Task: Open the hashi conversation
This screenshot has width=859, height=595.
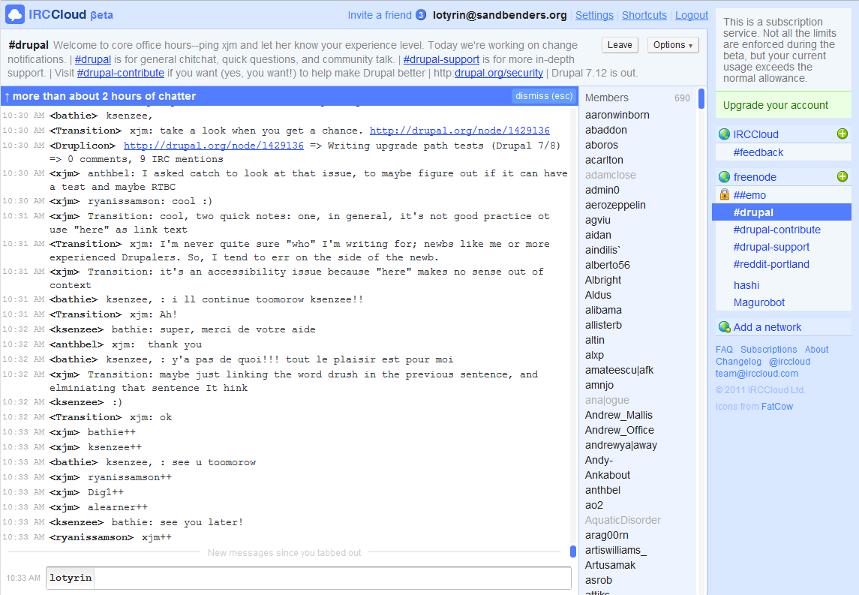Action: point(746,285)
